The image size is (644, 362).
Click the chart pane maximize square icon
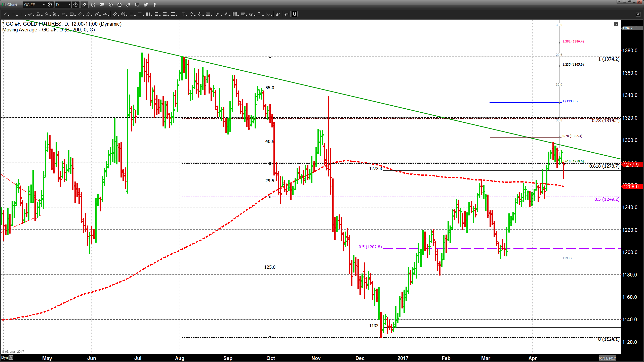point(616,24)
